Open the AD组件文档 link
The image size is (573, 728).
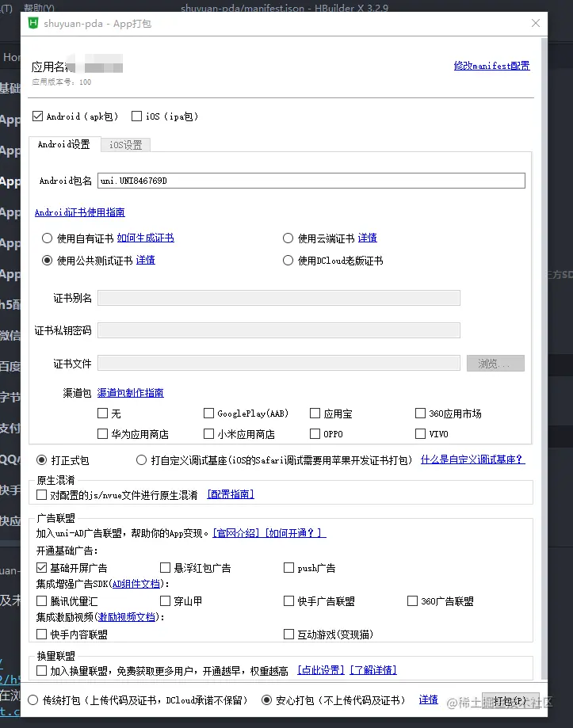coord(136,584)
